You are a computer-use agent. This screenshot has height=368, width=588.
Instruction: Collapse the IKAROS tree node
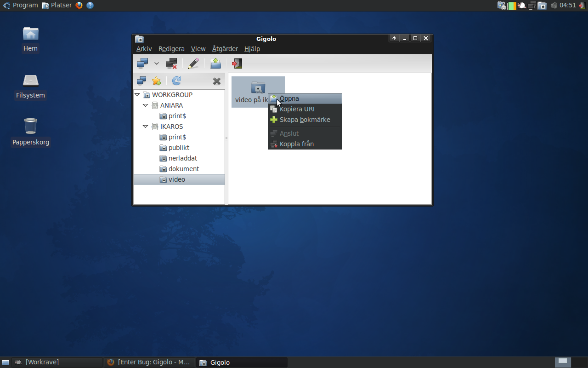click(145, 126)
